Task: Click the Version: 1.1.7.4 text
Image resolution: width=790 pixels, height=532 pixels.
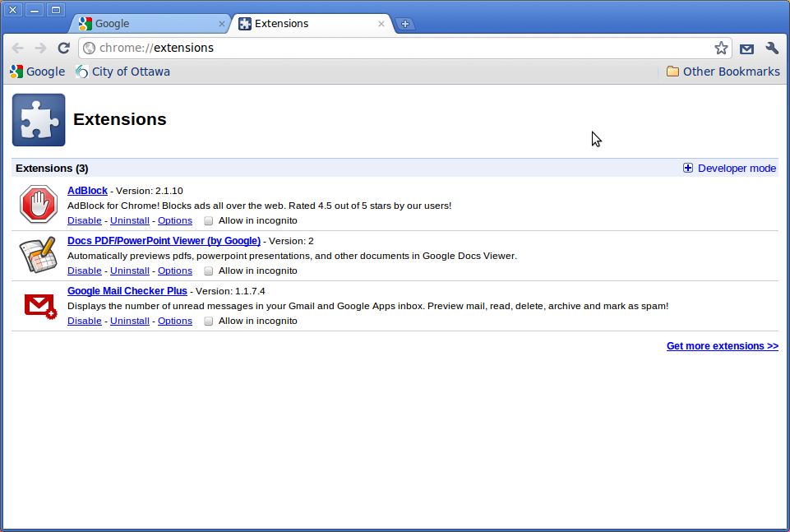Action: pyautogui.click(x=230, y=291)
